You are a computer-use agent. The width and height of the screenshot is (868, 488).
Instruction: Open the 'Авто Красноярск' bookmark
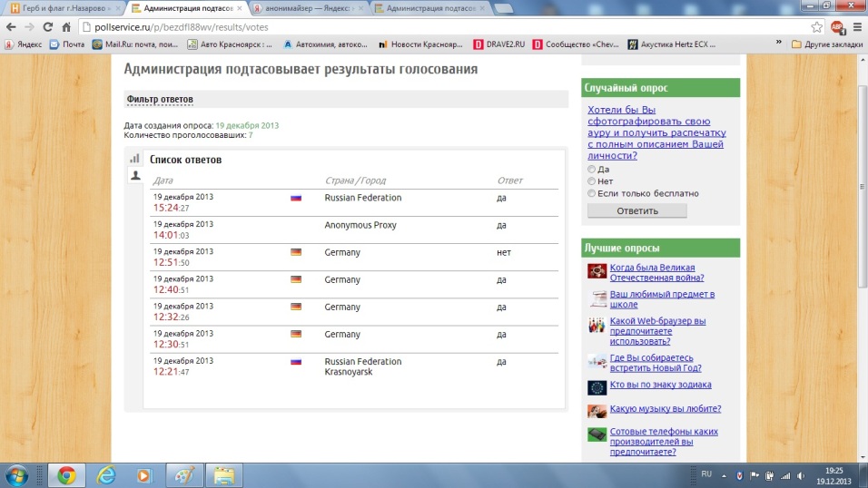(x=230, y=44)
